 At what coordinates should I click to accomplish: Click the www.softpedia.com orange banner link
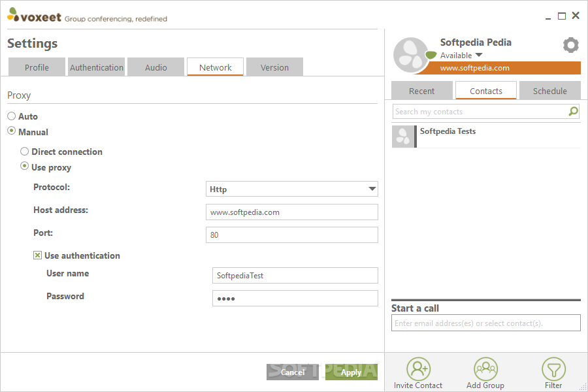click(475, 68)
